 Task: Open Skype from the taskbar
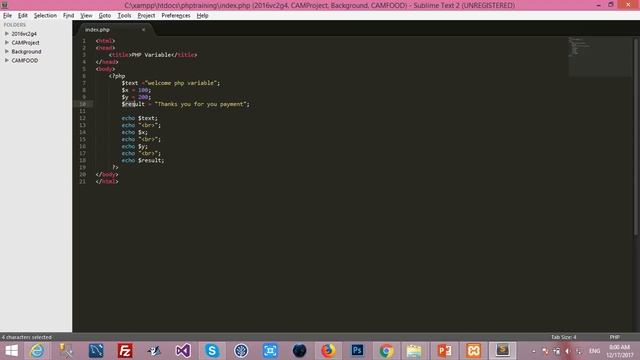[212, 351]
